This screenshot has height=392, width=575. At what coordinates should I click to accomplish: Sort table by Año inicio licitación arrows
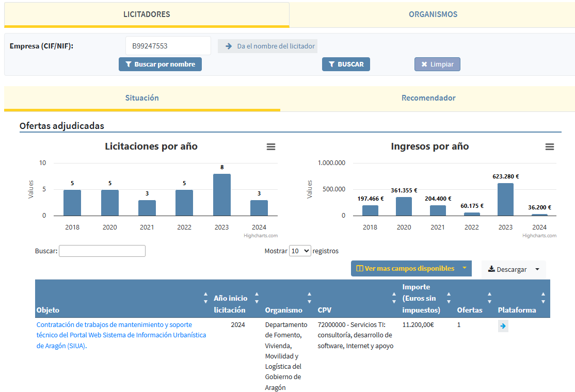click(x=257, y=298)
